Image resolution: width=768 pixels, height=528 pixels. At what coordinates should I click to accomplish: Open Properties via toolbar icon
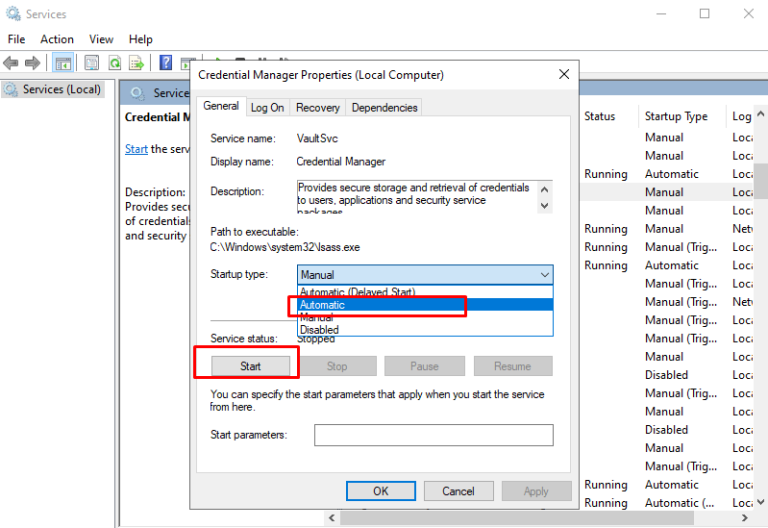coord(92,63)
